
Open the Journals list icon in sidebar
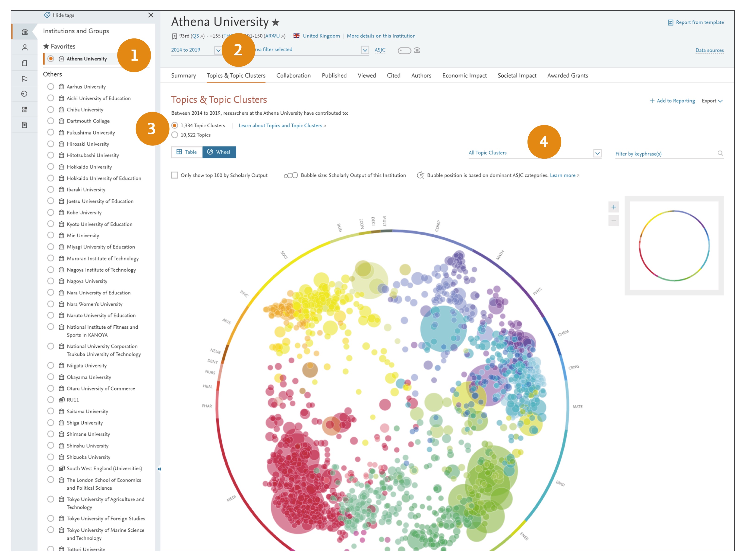25,125
